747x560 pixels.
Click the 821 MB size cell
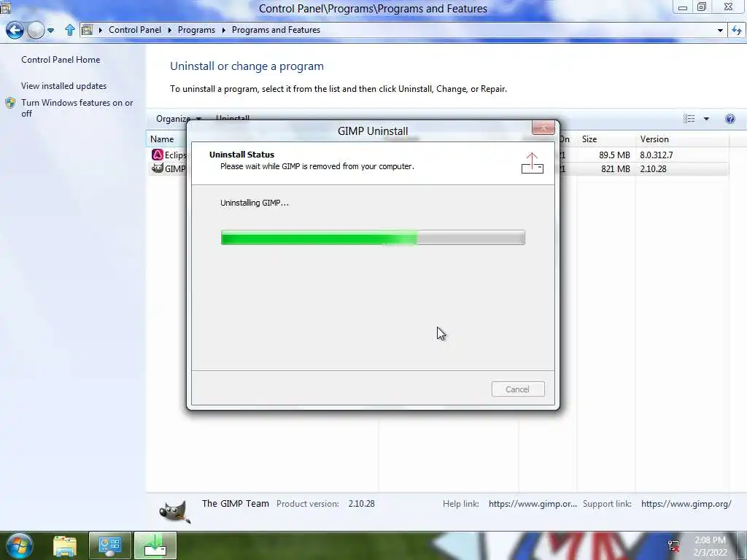(615, 168)
